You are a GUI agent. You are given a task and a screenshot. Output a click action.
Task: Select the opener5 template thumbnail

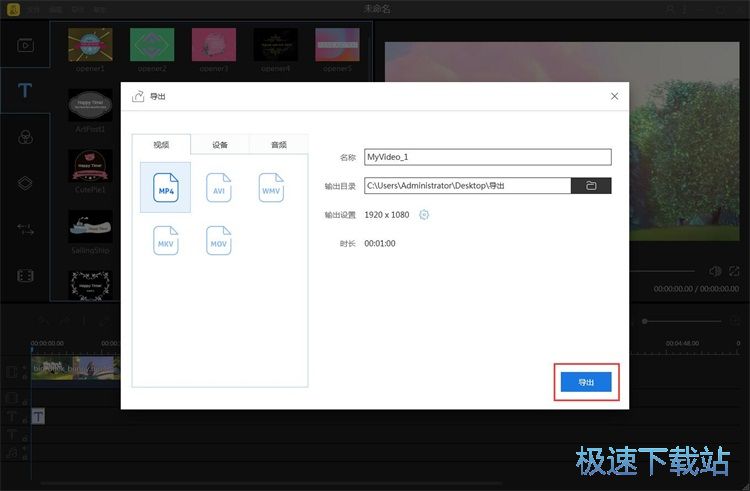[x=337, y=44]
